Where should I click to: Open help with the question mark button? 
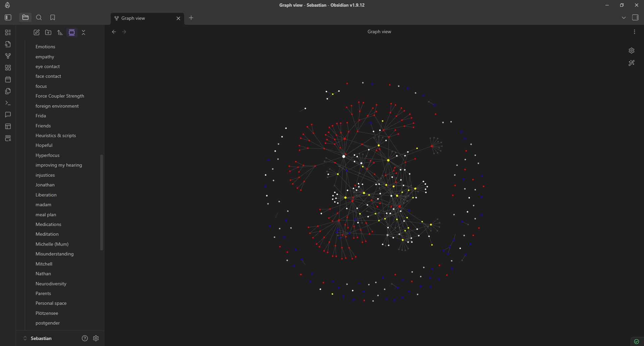85,338
